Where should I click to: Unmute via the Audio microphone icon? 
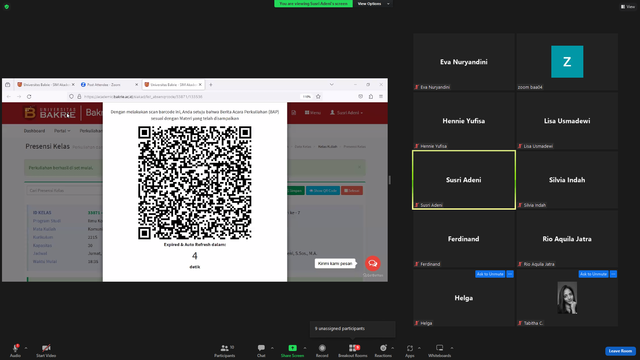point(16,348)
